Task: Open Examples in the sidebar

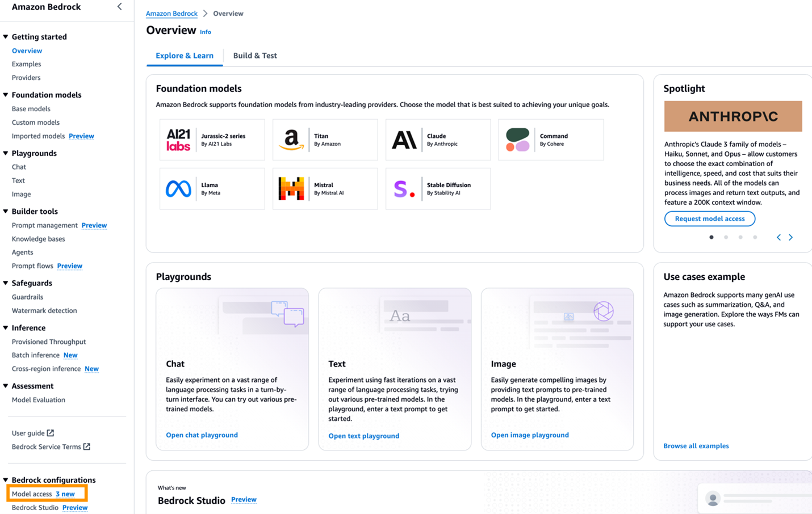Action: (x=27, y=64)
